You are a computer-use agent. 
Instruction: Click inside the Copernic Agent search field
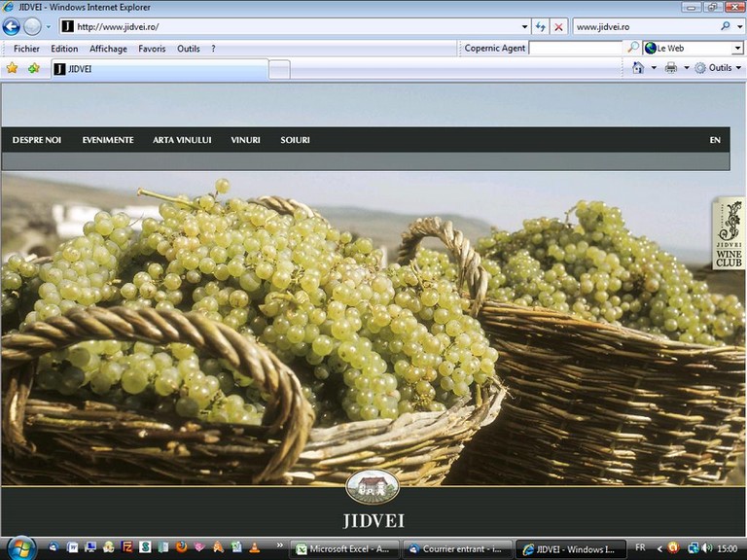click(x=575, y=48)
